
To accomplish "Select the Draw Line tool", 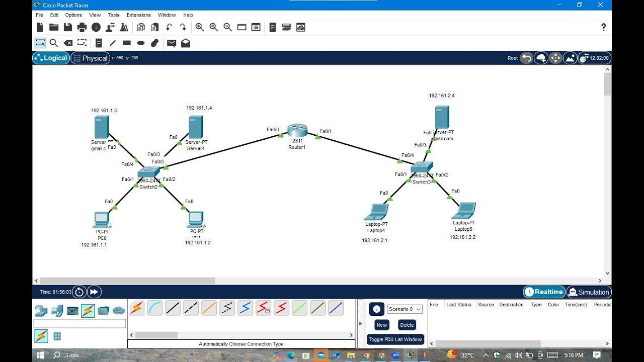I will 113,43.
